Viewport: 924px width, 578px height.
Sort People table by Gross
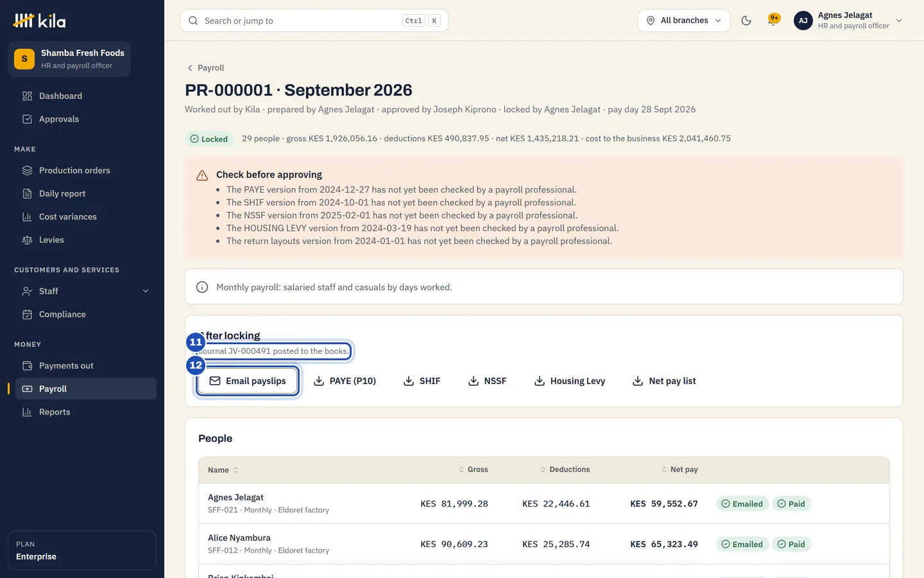pos(474,469)
